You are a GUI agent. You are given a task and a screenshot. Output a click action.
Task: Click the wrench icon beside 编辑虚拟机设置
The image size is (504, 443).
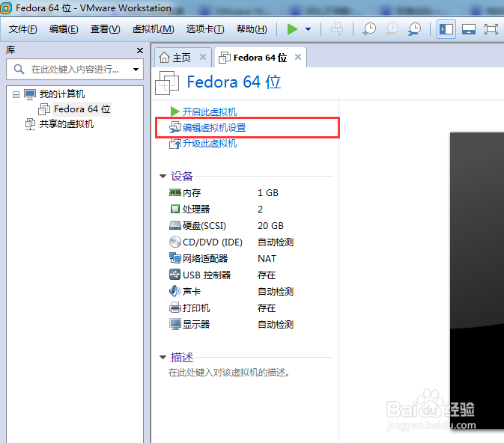click(x=175, y=127)
